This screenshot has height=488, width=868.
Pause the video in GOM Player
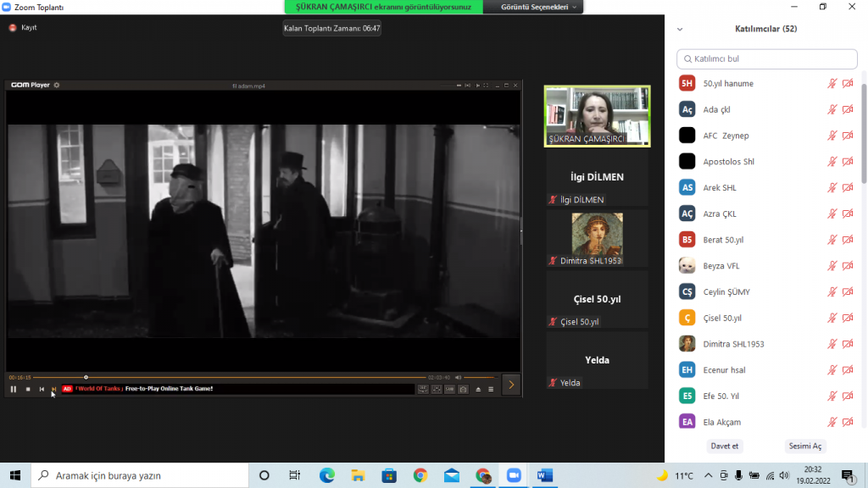click(14, 389)
